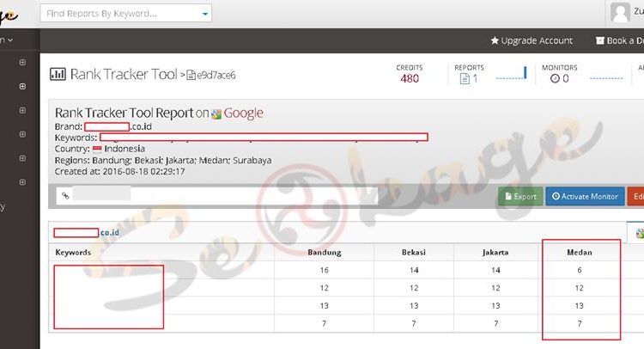Click the Rank Tracker Tool chart icon
This screenshot has height=349, width=644.
[58, 75]
